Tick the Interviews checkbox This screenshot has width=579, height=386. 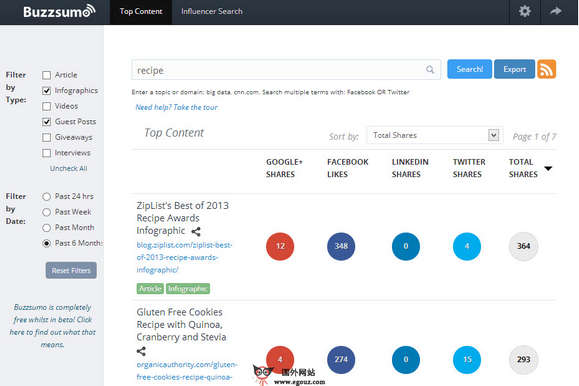47,153
